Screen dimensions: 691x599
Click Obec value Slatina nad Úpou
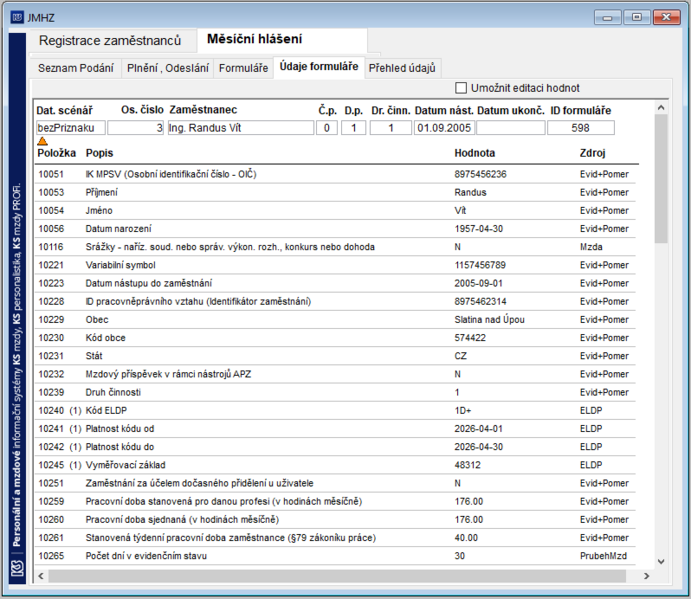click(490, 320)
